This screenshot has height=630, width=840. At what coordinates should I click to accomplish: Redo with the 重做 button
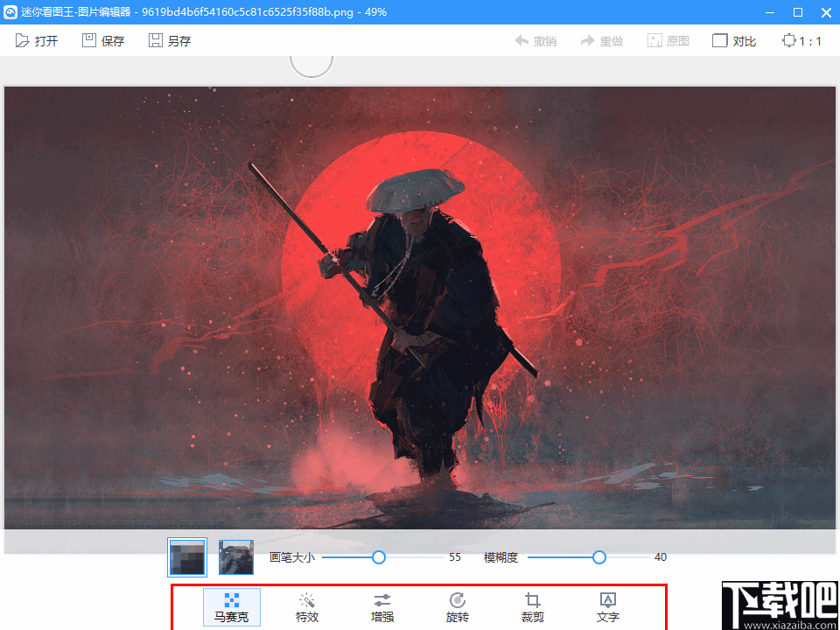click(x=602, y=41)
